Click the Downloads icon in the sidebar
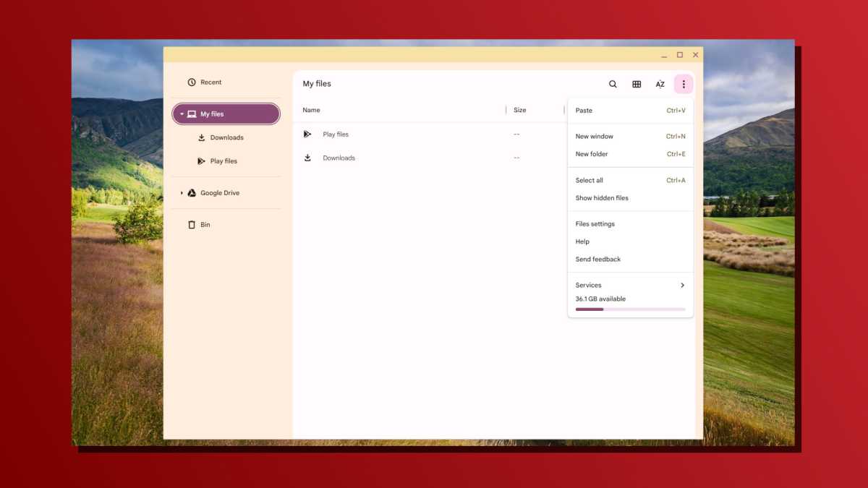The width and height of the screenshot is (868, 488). (201, 137)
